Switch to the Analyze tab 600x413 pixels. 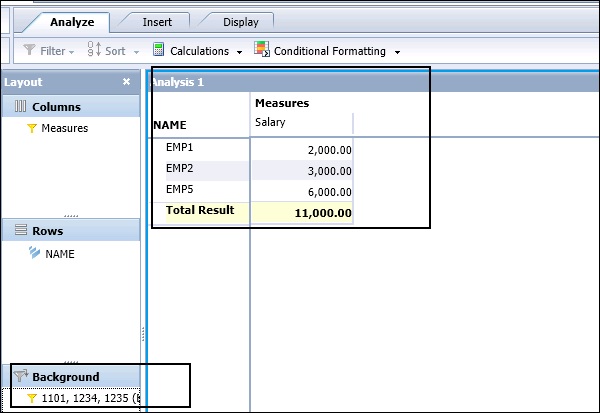click(x=72, y=22)
